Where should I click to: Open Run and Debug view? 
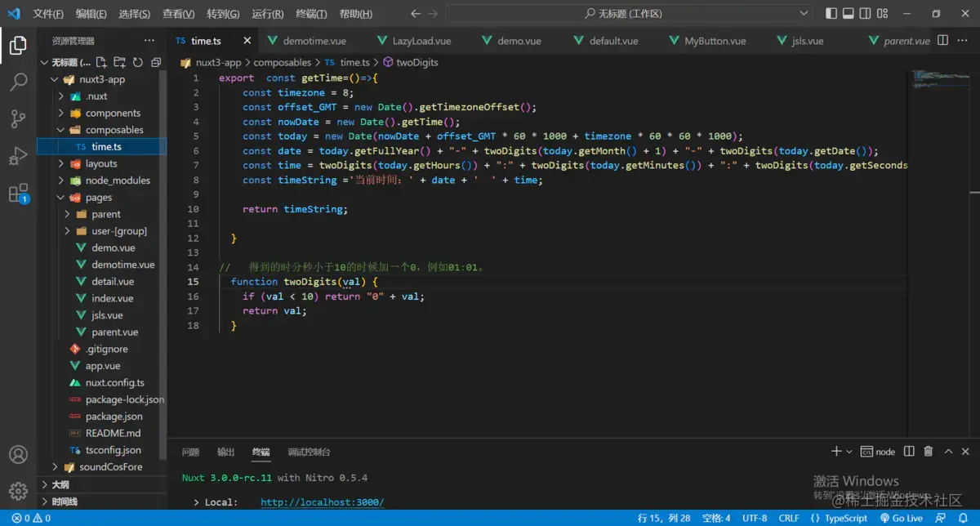[x=18, y=156]
